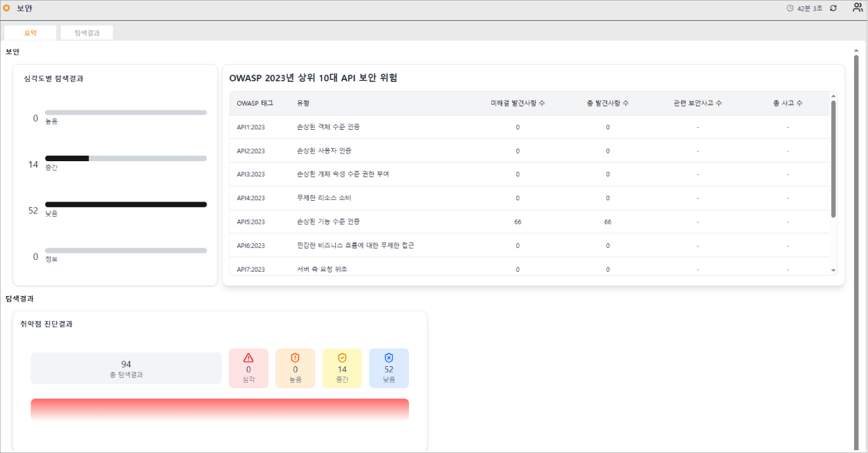Sort by 유형 column header
Image resolution: width=868 pixels, height=453 pixels.
303,103
